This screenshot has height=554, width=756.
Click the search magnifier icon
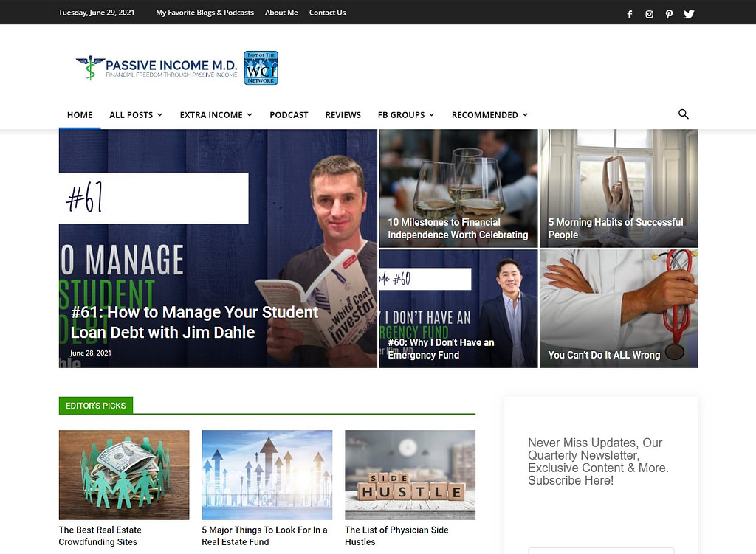coord(683,114)
